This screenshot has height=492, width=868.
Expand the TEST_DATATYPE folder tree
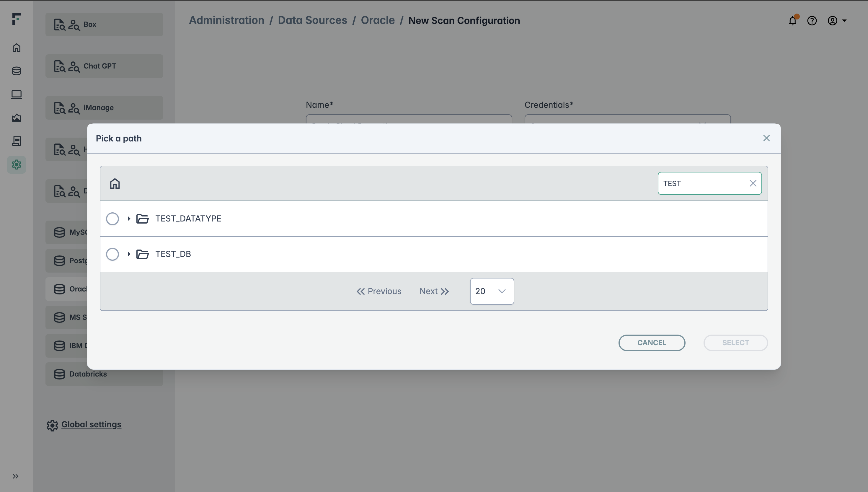coord(129,219)
